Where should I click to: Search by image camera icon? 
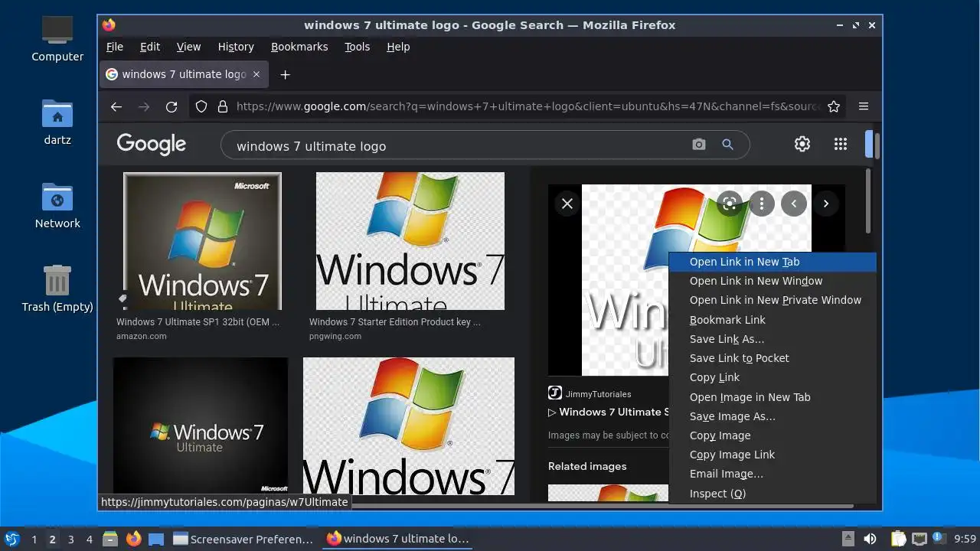(x=698, y=145)
